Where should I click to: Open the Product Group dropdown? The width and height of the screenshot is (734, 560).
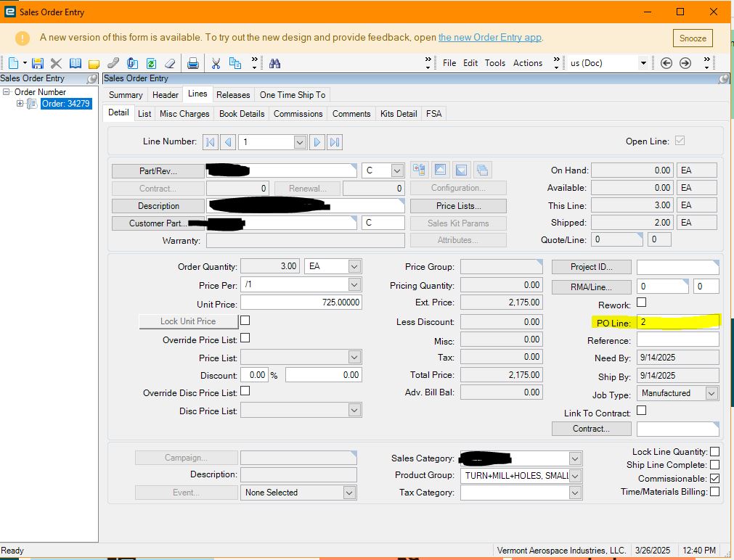[x=575, y=477]
